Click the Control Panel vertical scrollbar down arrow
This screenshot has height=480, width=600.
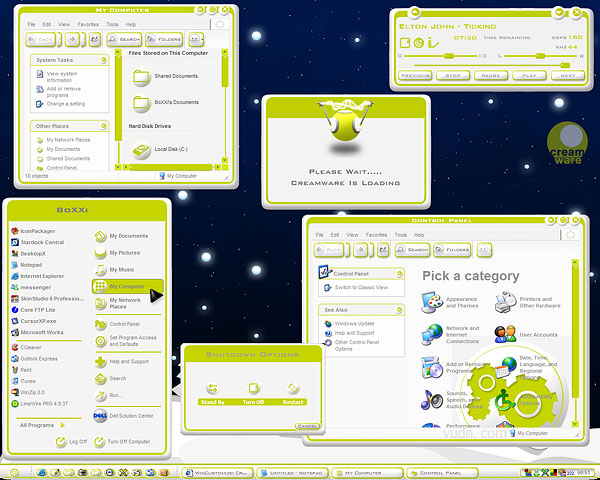[575, 424]
